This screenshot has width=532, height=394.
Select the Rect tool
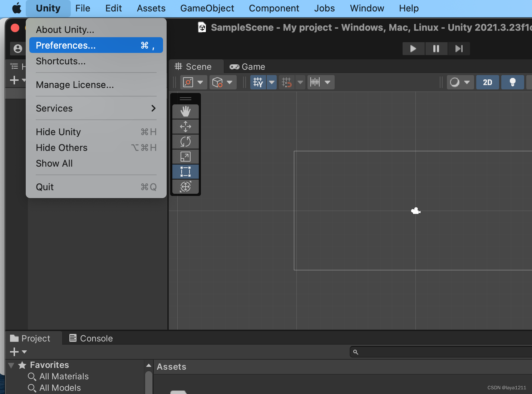pyautogui.click(x=186, y=172)
